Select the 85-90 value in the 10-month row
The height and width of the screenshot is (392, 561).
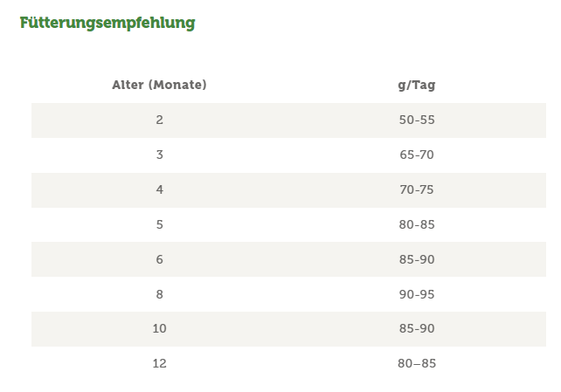tap(416, 329)
